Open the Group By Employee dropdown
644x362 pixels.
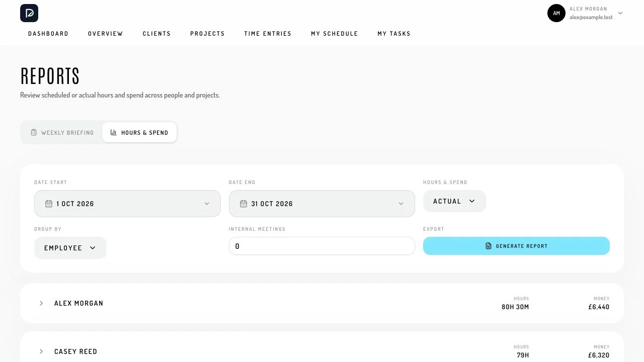[x=70, y=248]
